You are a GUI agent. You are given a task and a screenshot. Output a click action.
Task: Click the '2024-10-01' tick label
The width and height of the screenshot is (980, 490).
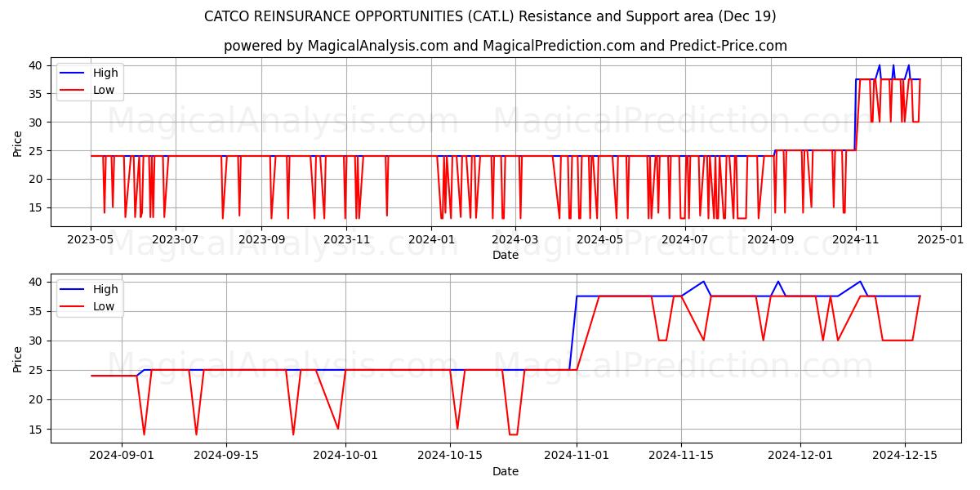point(345,455)
